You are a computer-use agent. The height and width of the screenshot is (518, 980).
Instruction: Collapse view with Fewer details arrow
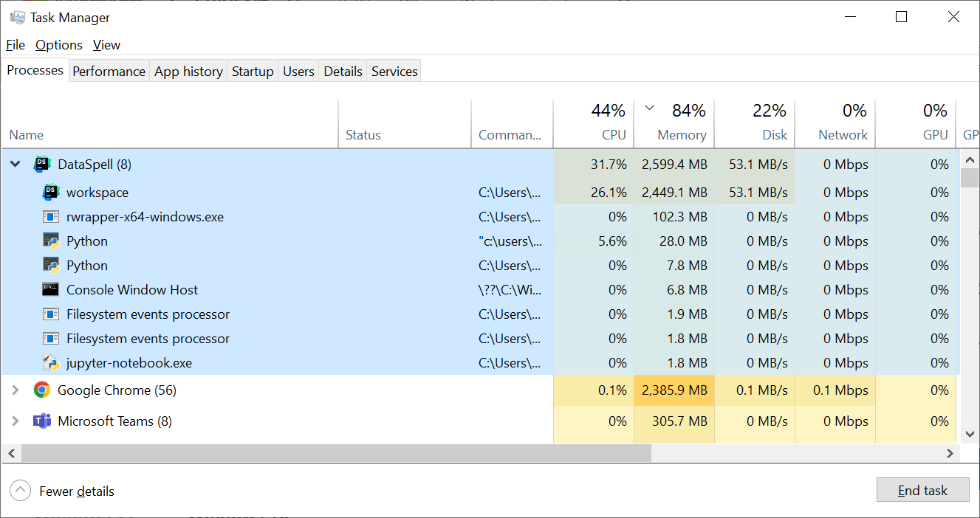(21, 491)
